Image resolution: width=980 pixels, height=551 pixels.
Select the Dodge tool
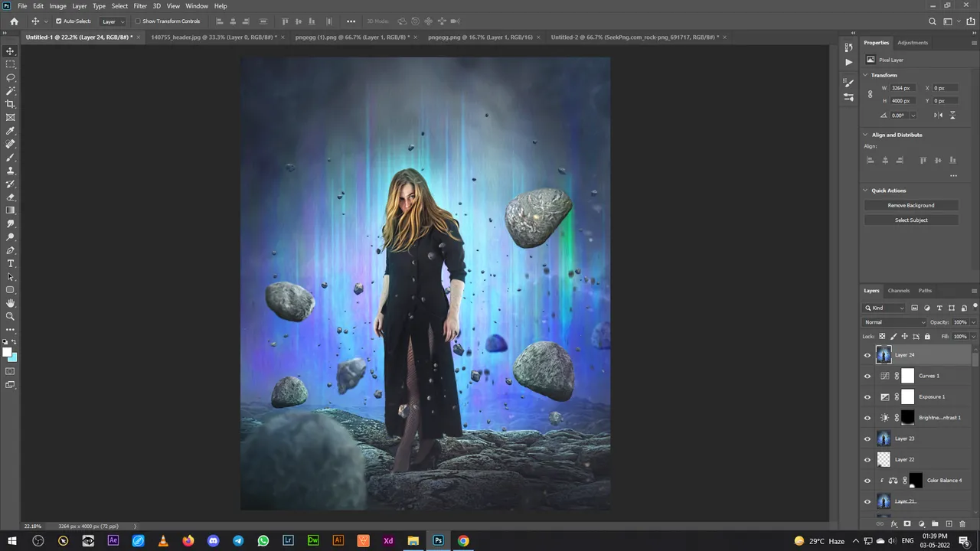(x=11, y=236)
